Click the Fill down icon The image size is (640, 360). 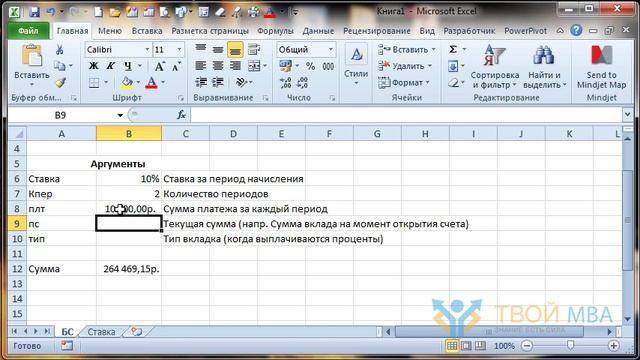(453, 66)
